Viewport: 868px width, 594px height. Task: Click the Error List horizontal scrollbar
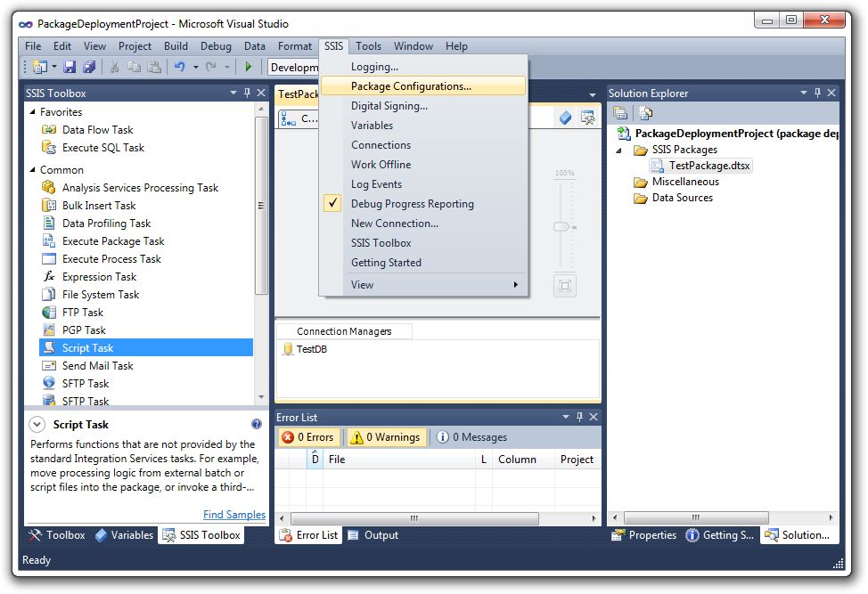click(414, 518)
